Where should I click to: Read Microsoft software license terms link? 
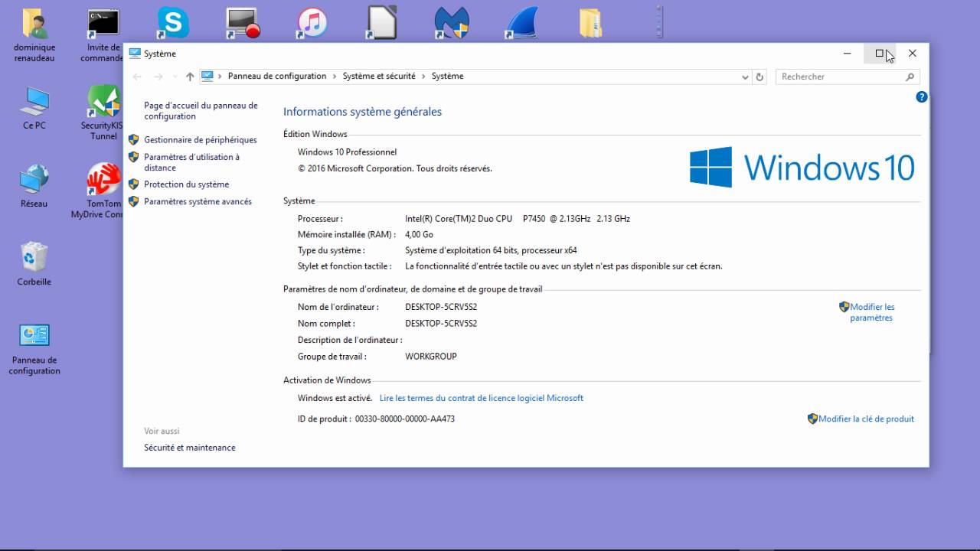481,398
